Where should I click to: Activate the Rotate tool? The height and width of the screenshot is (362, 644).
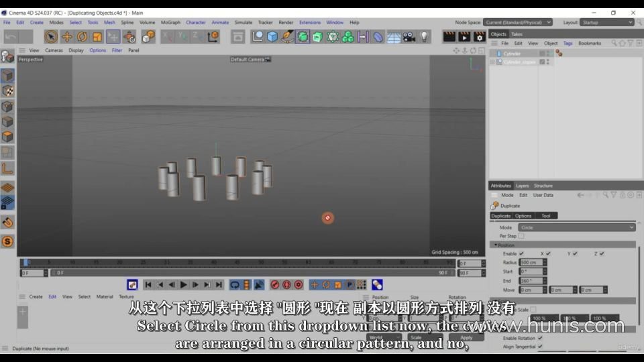coord(82,37)
